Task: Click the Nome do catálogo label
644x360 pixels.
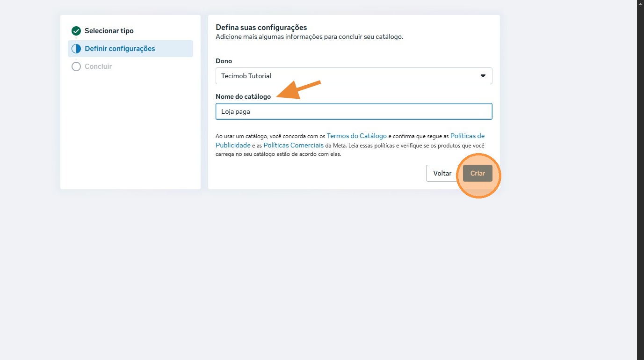Action: click(243, 96)
